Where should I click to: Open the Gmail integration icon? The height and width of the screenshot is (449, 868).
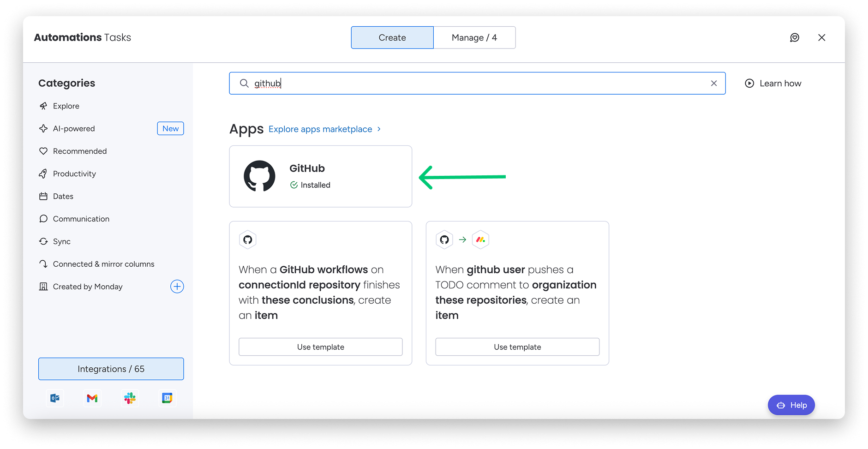click(92, 398)
